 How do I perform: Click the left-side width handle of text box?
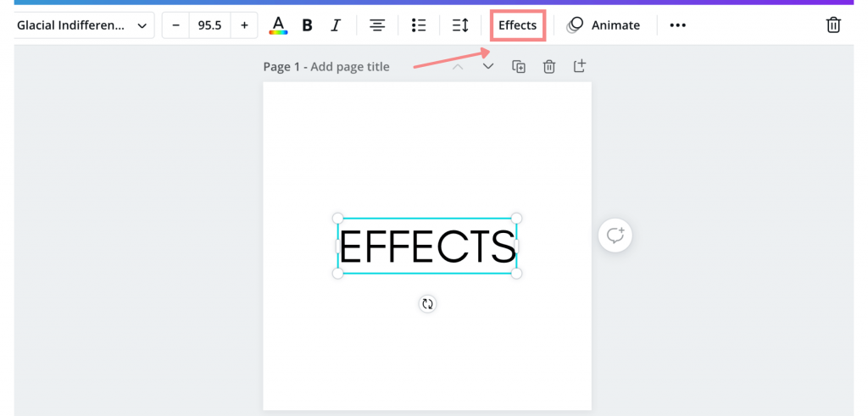tap(337, 247)
